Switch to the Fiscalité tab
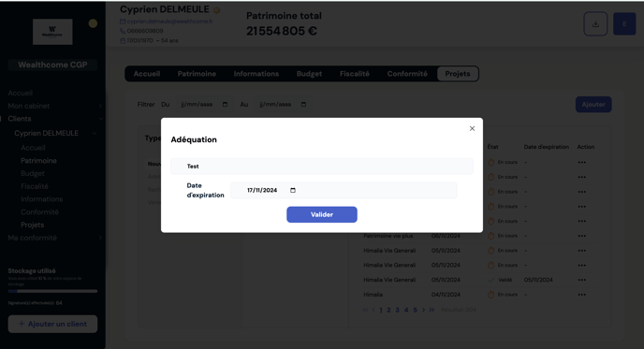Image resolution: width=644 pixels, height=349 pixels. [x=355, y=74]
